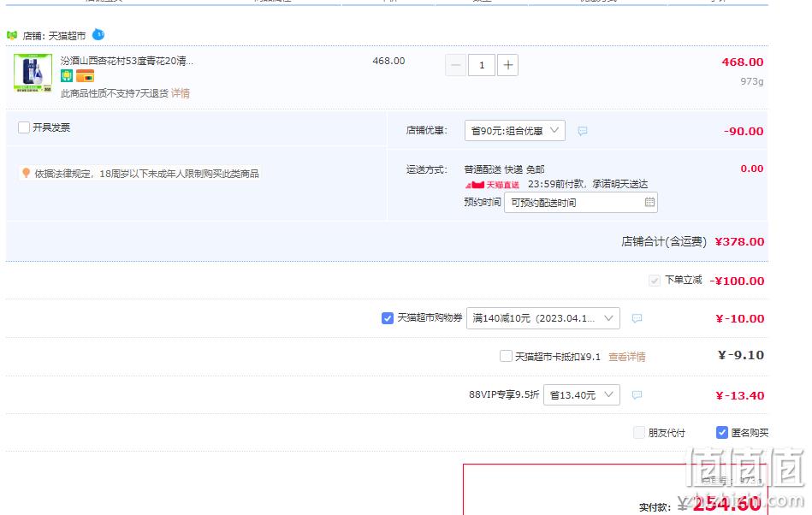812x515 pixels.
Task: Tick the 开具发票 invoice checkbox
Action: point(24,127)
